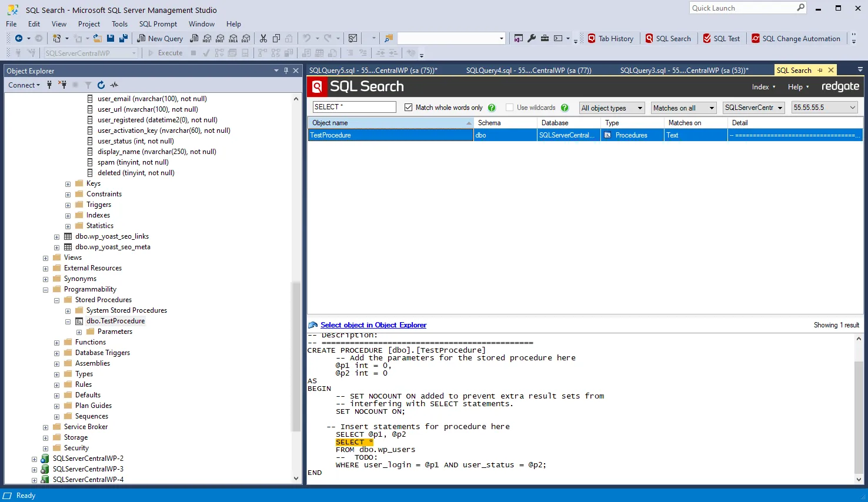Open the Matches on all dropdown

(683, 108)
